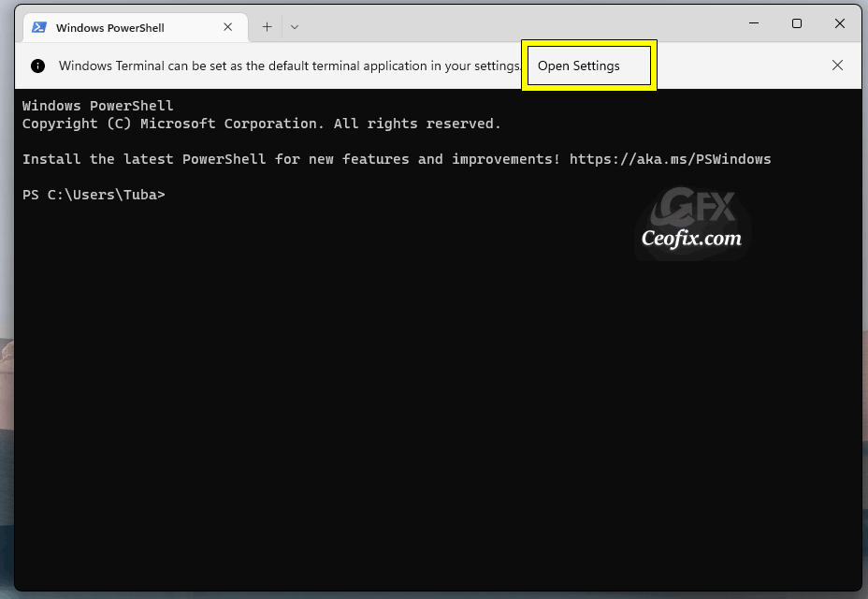Expand the new tab profile dropdown

click(x=295, y=27)
